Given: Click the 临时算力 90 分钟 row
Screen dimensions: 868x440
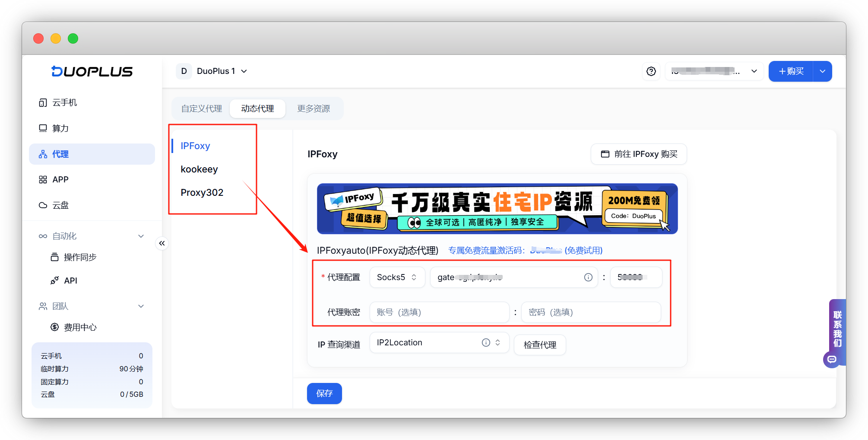Looking at the screenshot, I should 92,369.
